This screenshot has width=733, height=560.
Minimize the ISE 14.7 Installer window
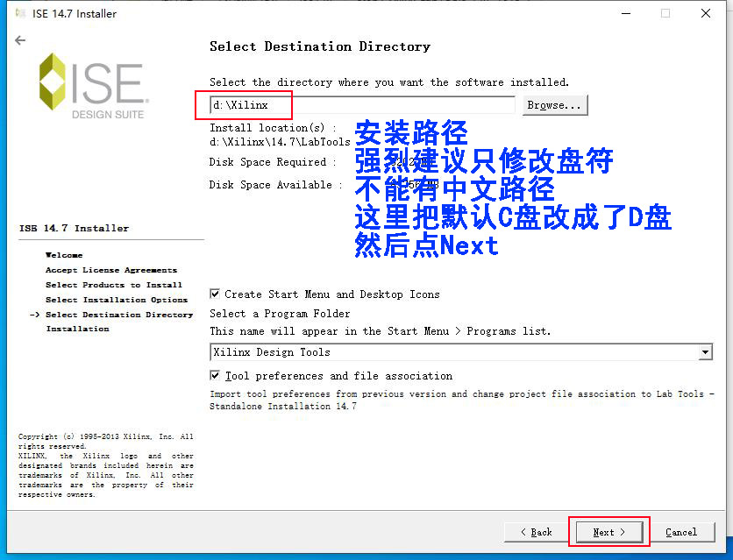[625, 13]
